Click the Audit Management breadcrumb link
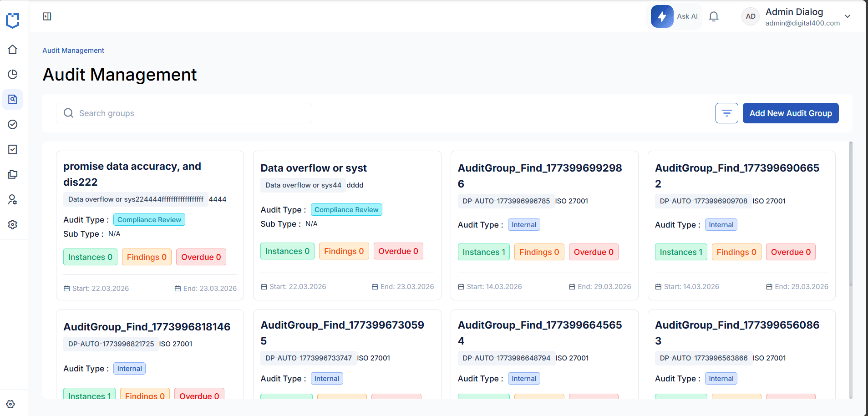This screenshot has width=868, height=416. pos(73,51)
